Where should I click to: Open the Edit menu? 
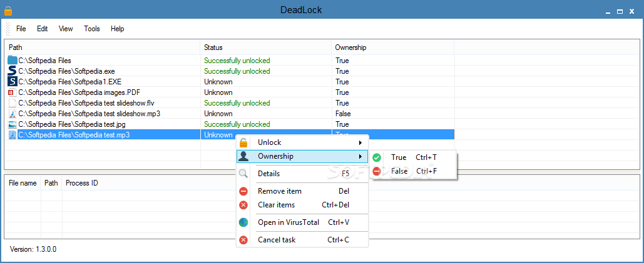click(43, 29)
